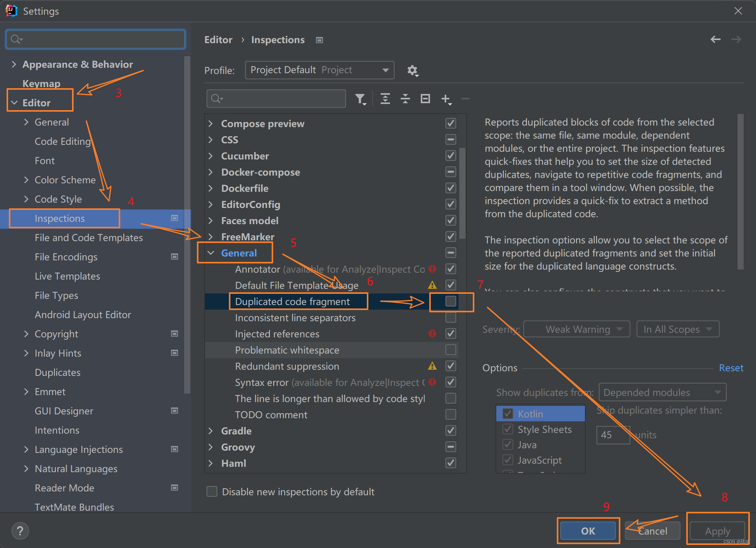Screen dimensions: 756x548
Task: Toggle the Duplicated code fragment checkbox
Action: [450, 301]
